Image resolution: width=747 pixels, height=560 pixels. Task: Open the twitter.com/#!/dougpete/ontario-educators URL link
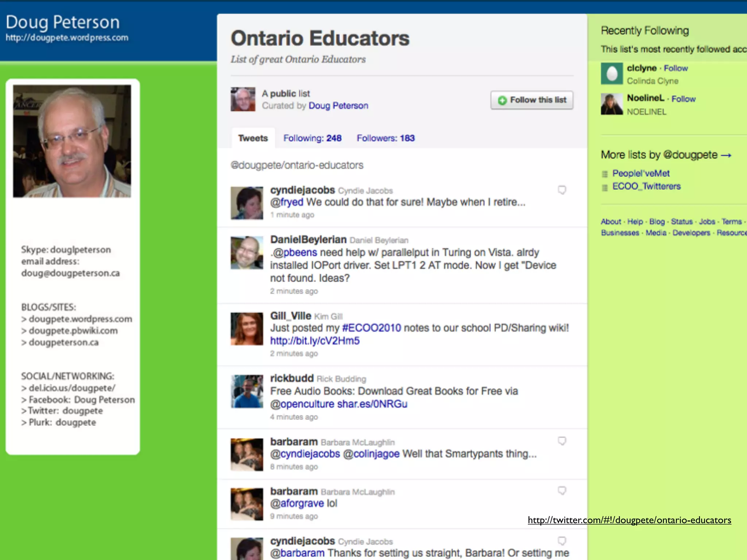[629, 520]
